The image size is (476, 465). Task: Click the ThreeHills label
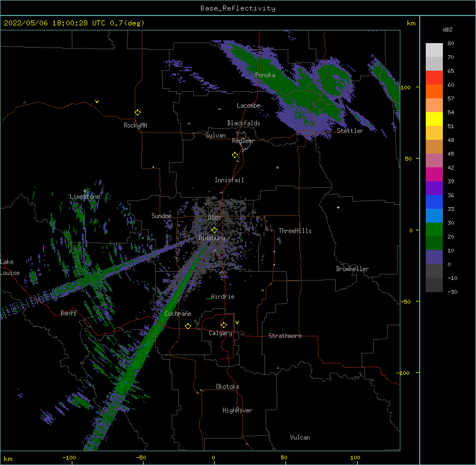pos(295,231)
